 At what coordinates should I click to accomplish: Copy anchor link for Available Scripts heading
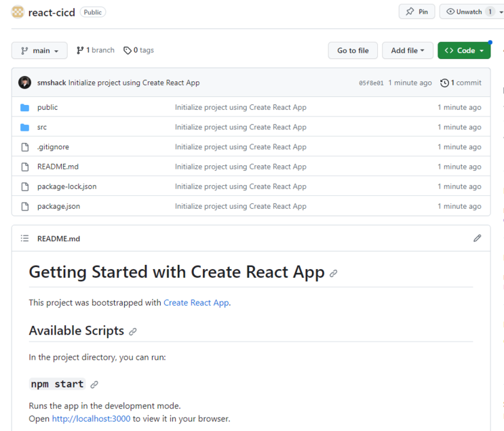click(x=133, y=332)
